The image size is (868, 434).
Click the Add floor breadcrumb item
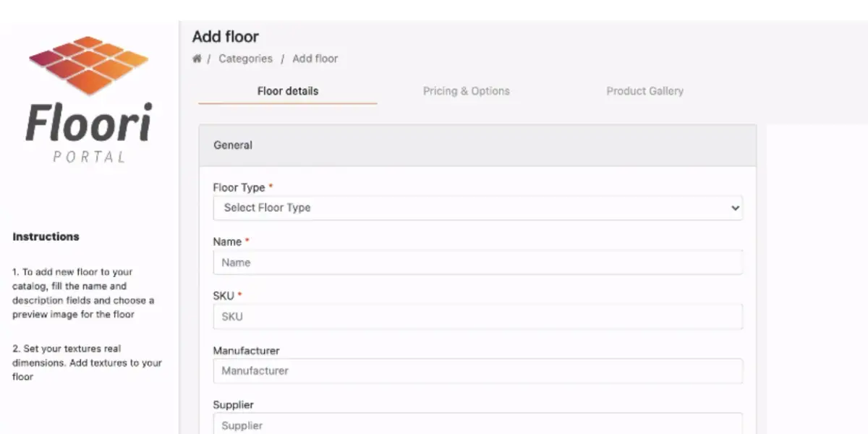coord(315,59)
